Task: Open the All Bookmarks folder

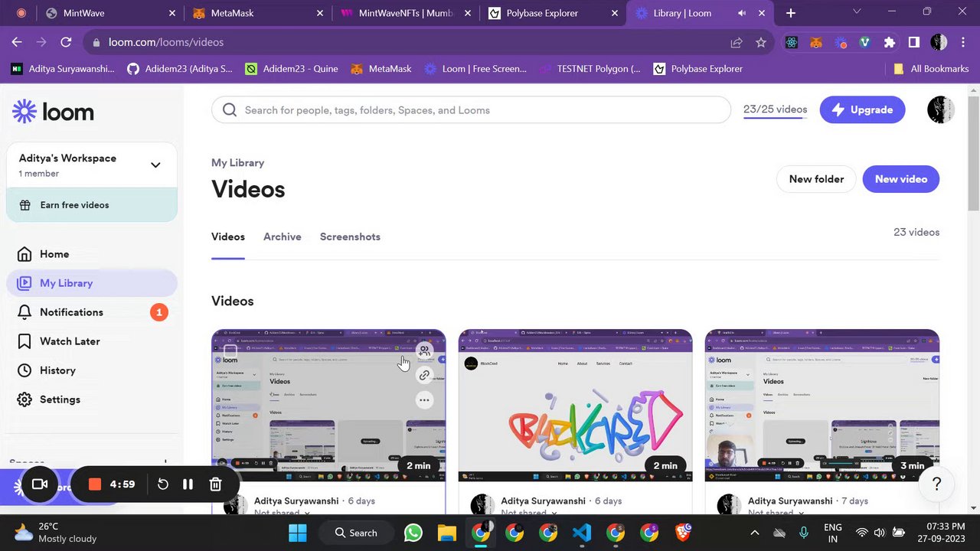Action: pos(931,69)
